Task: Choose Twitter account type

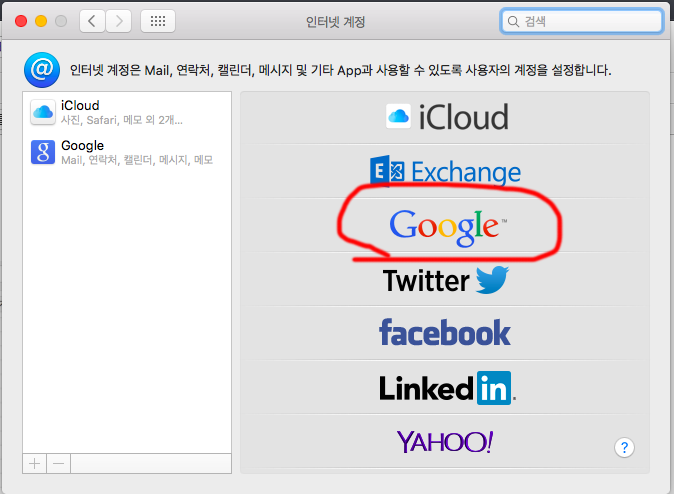Action: pyautogui.click(x=445, y=279)
